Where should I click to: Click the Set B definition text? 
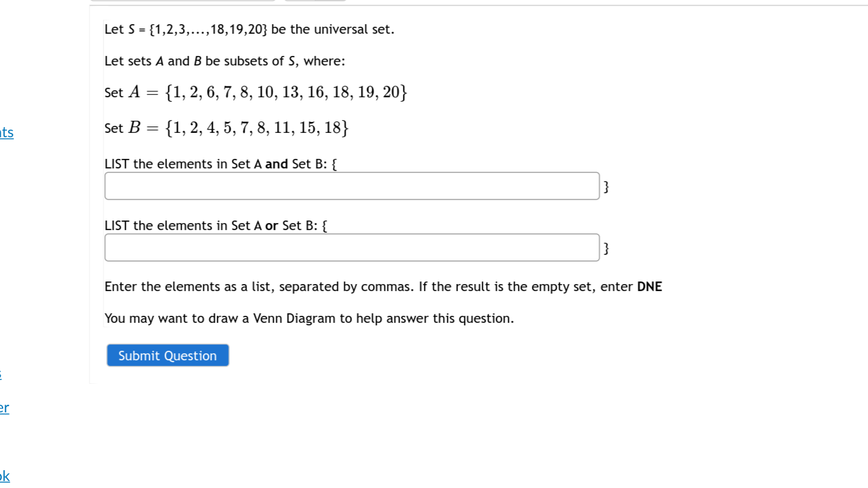pyautogui.click(x=226, y=128)
